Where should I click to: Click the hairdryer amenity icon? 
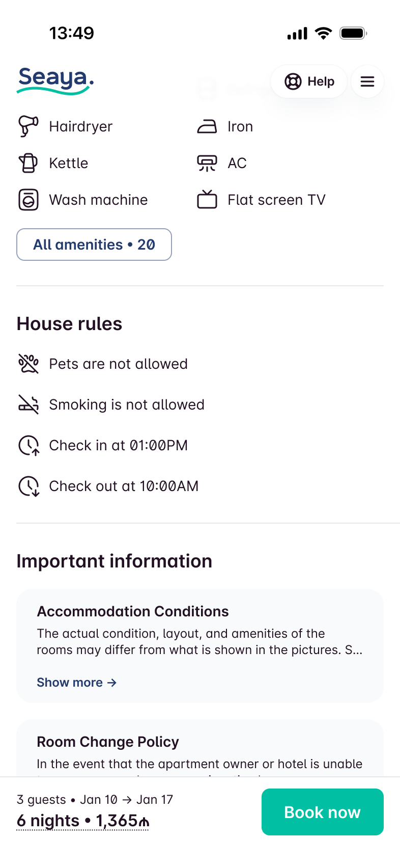point(28,126)
